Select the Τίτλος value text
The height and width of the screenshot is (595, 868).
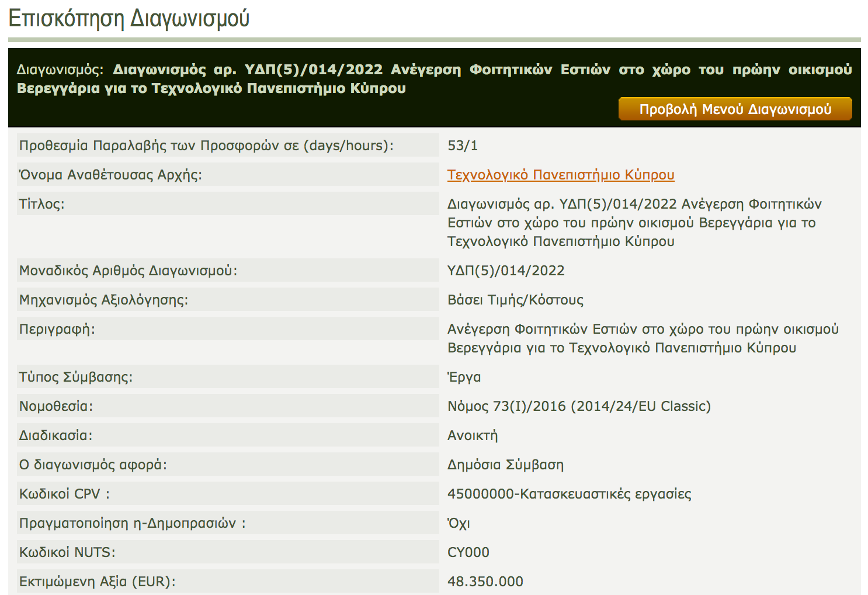point(634,223)
